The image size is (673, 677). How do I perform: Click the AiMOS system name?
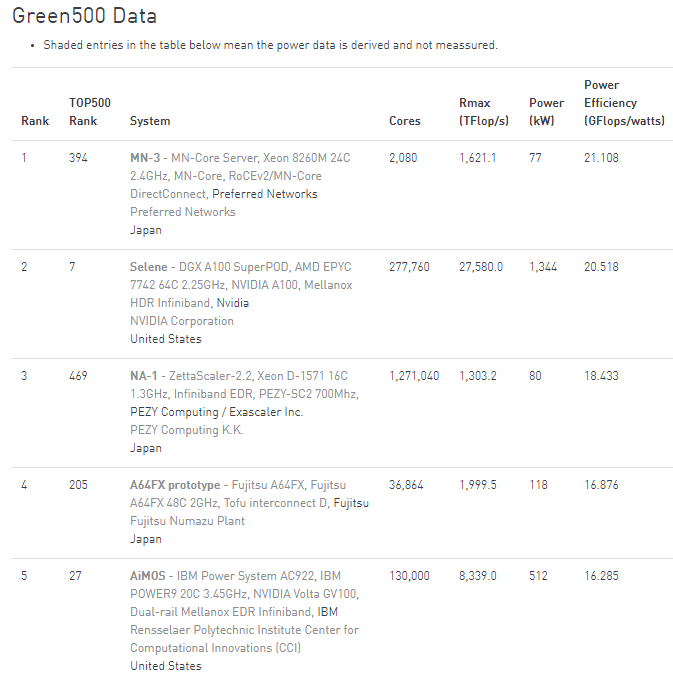coord(149,576)
